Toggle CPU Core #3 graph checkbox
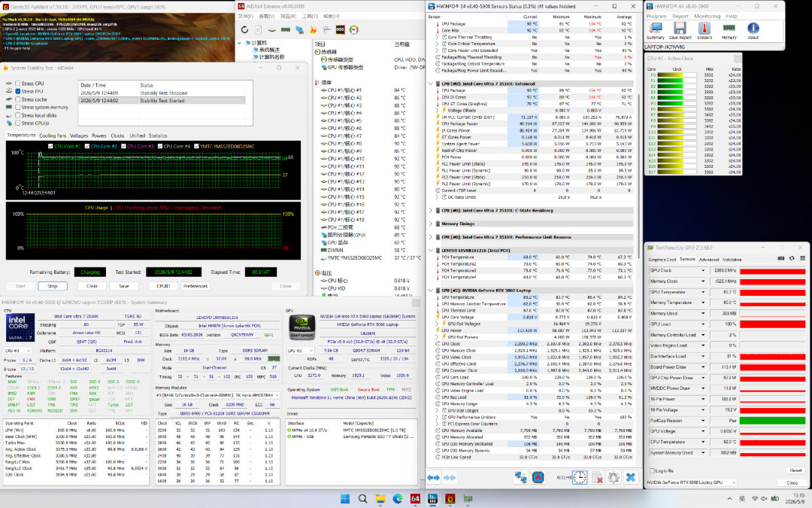This screenshot has height=508, width=812. [123, 146]
